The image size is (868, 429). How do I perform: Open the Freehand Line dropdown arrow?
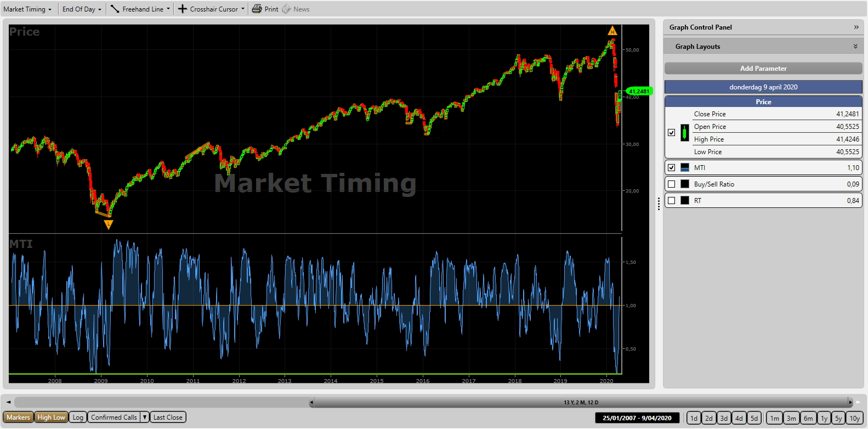coord(168,9)
